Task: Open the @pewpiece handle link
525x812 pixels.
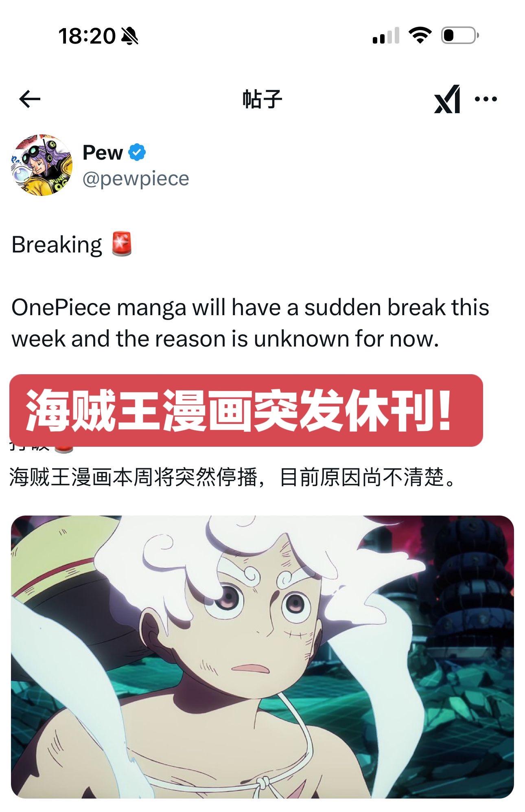Action: click(x=136, y=179)
